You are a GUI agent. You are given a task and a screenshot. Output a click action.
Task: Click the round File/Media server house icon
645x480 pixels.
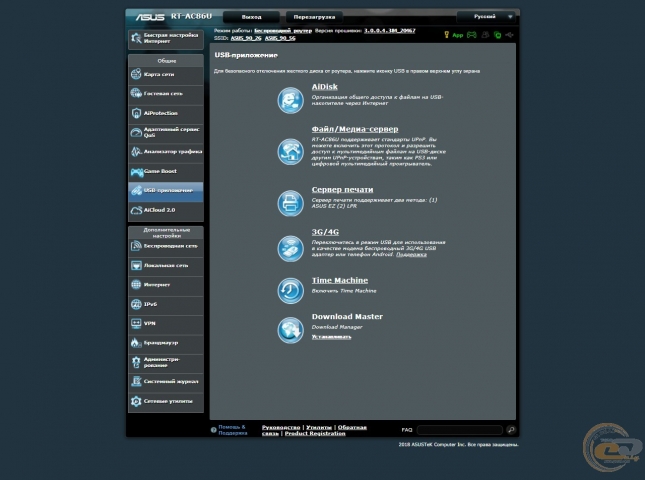click(290, 151)
